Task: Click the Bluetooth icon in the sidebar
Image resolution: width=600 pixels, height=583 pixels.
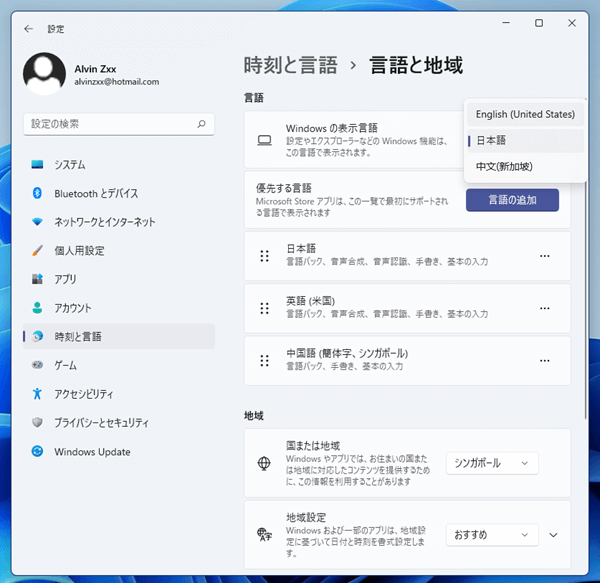Action: [x=37, y=193]
